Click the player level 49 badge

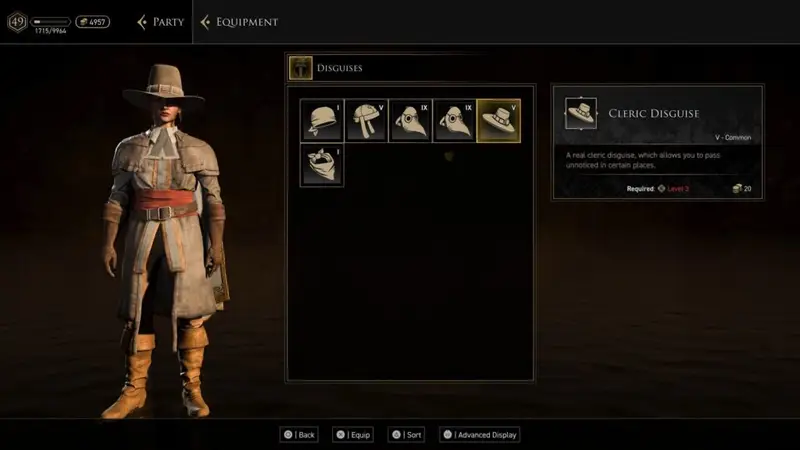(x=17, y=22)
